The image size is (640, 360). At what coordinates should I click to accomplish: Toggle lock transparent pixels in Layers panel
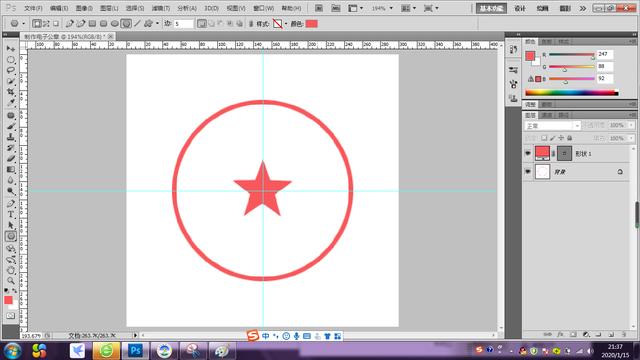coord(544,138)
